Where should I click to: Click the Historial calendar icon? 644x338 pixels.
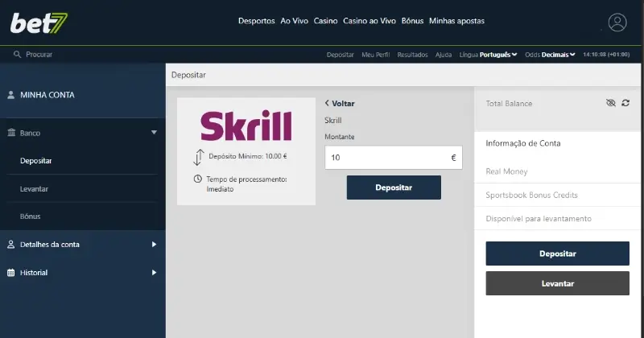coord(11,273)
